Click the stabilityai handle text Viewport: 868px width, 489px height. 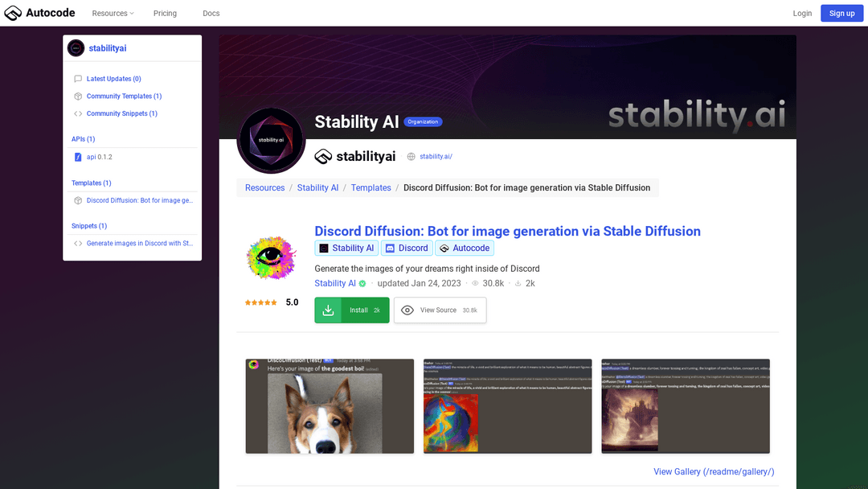tap(366, 157)
